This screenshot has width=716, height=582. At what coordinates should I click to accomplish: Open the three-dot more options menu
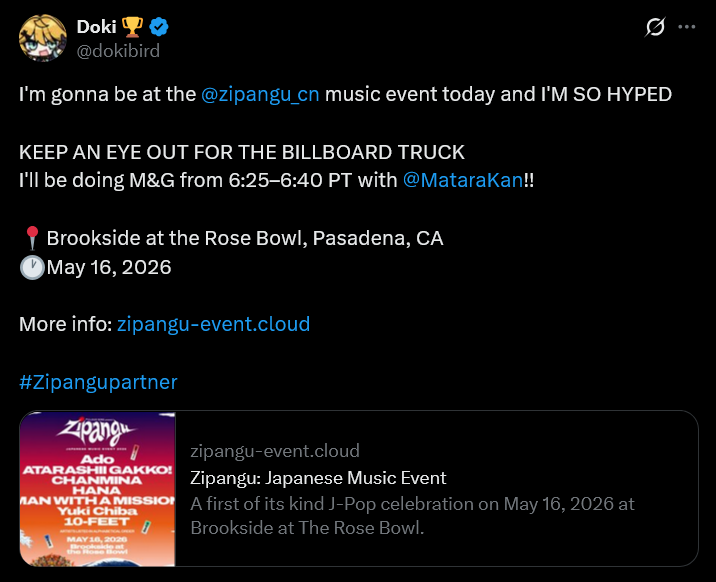click(x=687, y=27)
